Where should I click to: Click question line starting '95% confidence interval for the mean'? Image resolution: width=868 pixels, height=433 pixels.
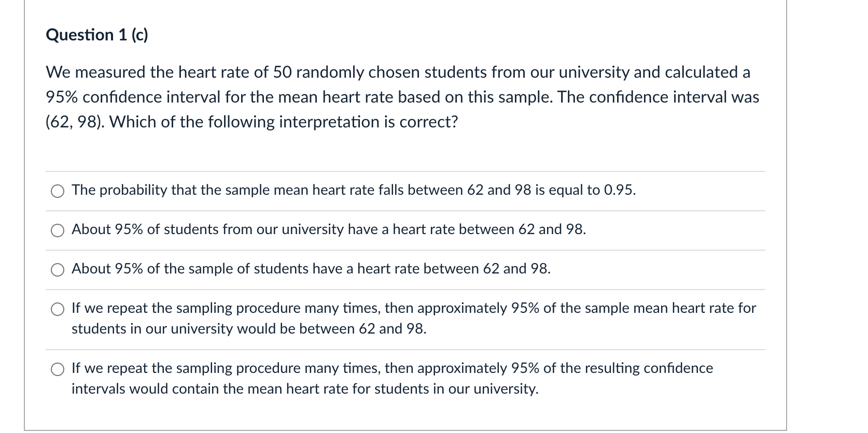[402, 97]
